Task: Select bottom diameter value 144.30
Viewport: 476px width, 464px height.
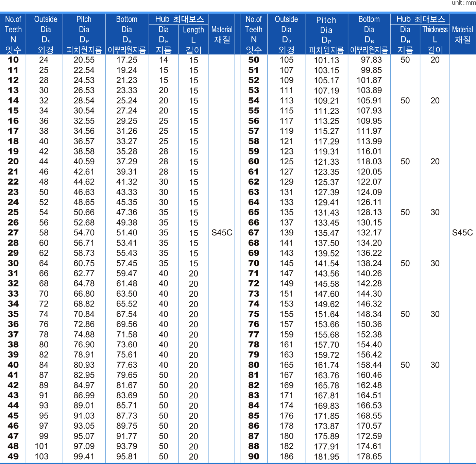Action: click(x=369, y=294)
